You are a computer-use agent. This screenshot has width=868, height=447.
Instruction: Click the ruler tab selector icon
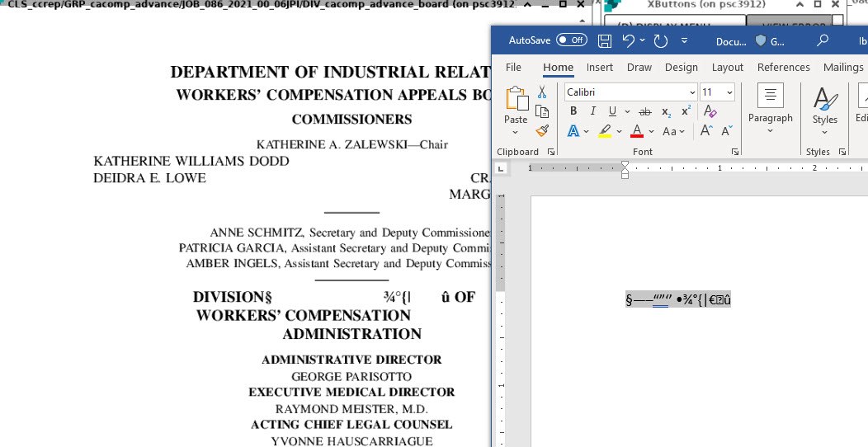click(x=501, y=167)
